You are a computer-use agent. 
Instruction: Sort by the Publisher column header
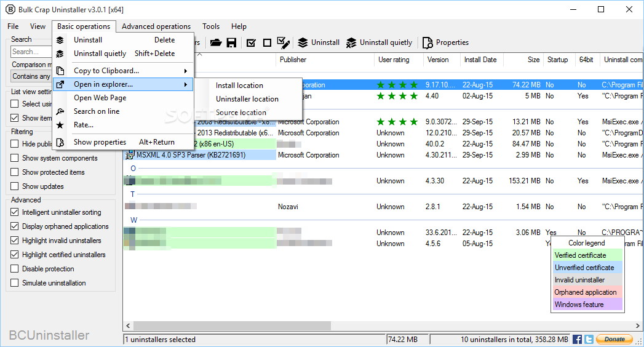point(325,60)
